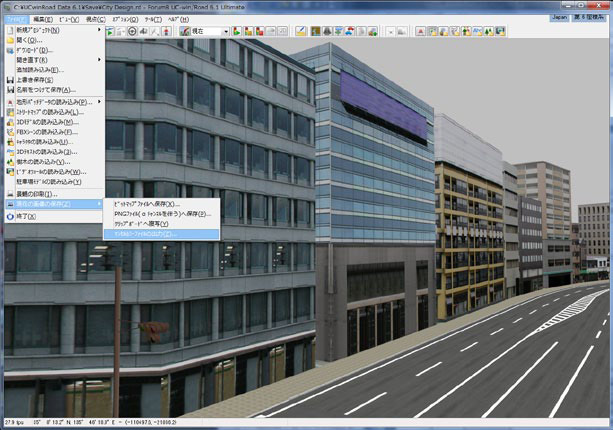Click the greyed 2D view toolbar icon
Image resolution: width=613 pixels, height=430 pixels.
[282, 31]
